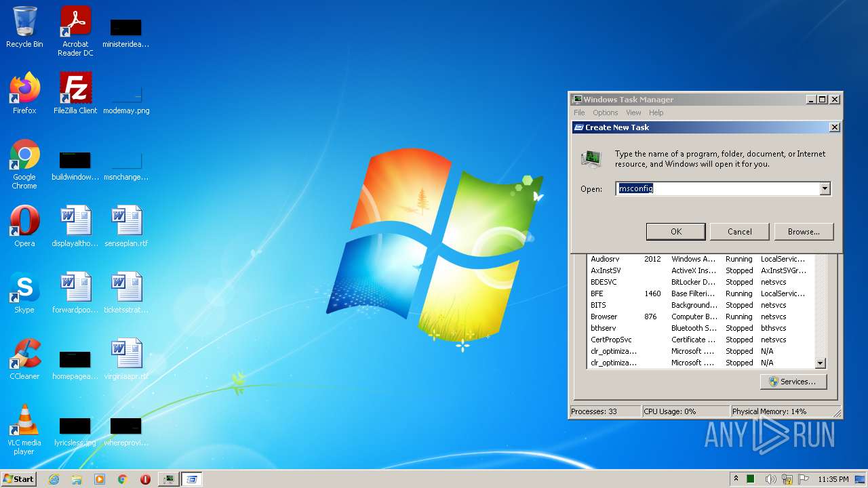Select the Skype desktop shortcut
Viewport: 868px width, 488px height.
pyautogui.click(x=24, y=293)
